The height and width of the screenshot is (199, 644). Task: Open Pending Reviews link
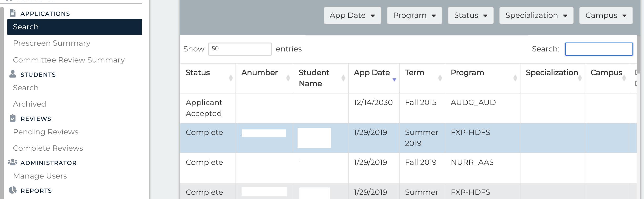tap(46, 132)
